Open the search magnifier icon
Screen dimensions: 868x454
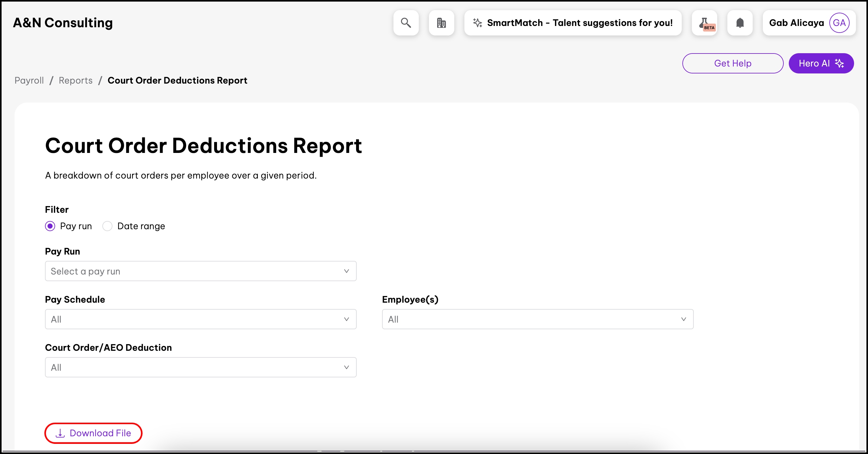pyautogui.click(x=406, y=23)
